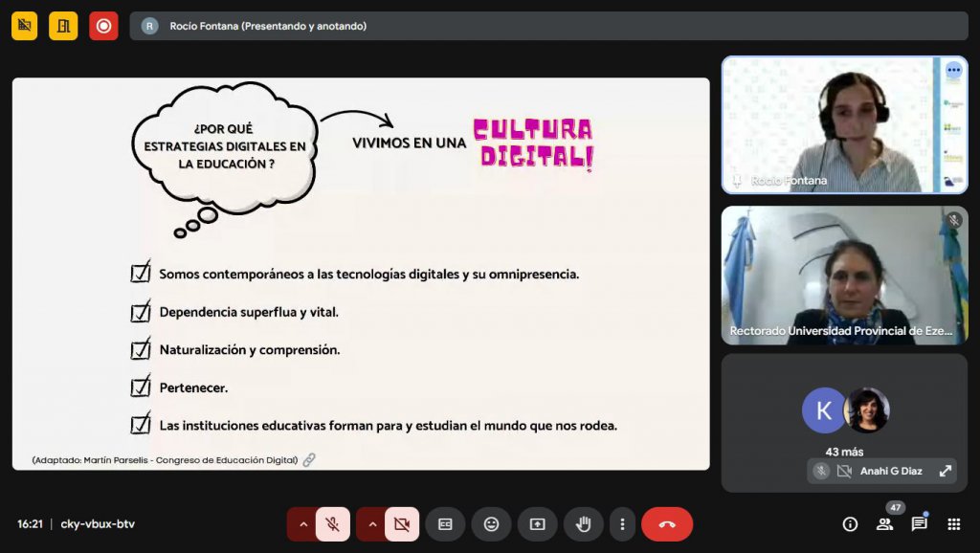Image resolution: width=980 pixels, height=553 pixels.
Task: Click the K participant avatar
Action: coord(823,410)
